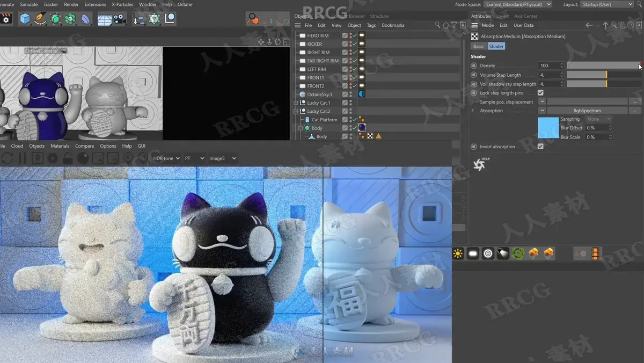This screenshot has height=363, width=644.
Task: Click the Object Manager home icon
Action: (x=446, y=25)
